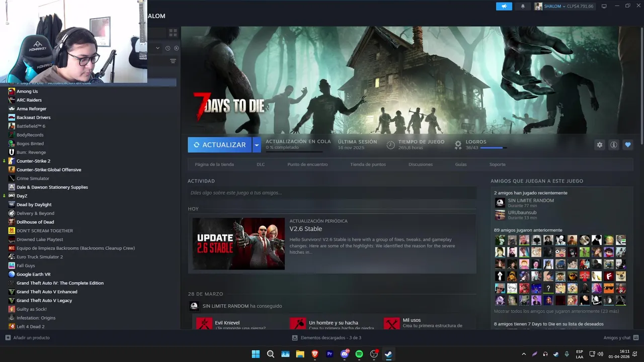Open the DLC tab
The width and height of the screenshot is (644, 362).
[x=261, y=164]
